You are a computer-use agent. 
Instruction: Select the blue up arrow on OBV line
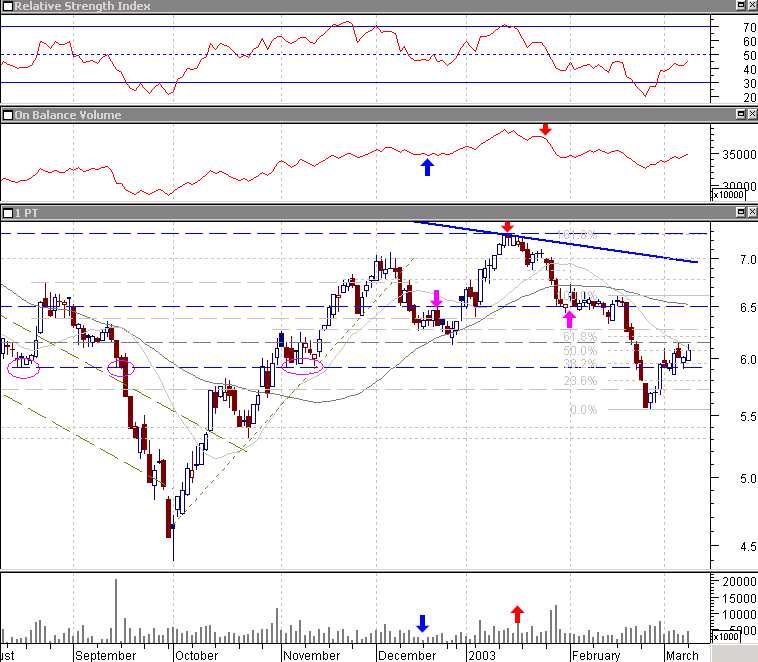point(427,167)
